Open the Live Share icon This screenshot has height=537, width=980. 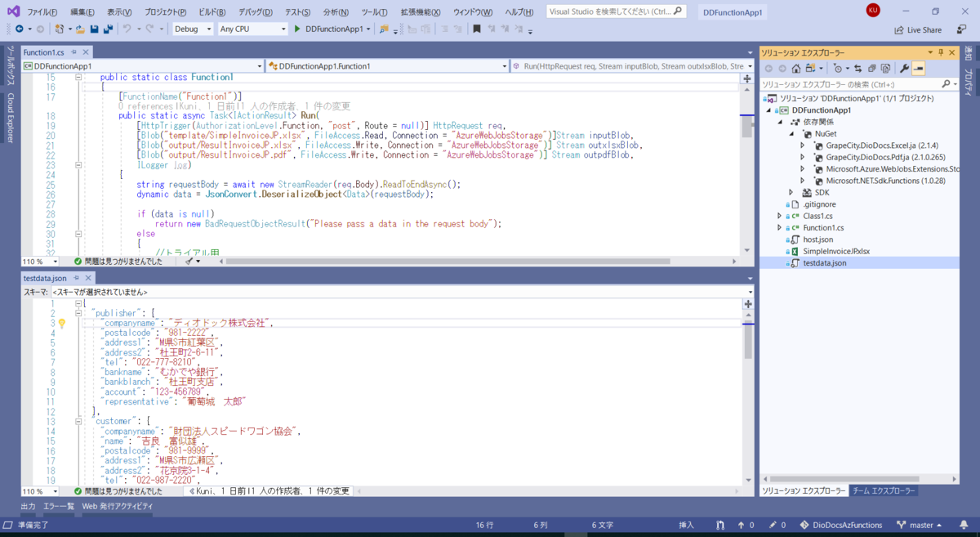click(899, 29)
